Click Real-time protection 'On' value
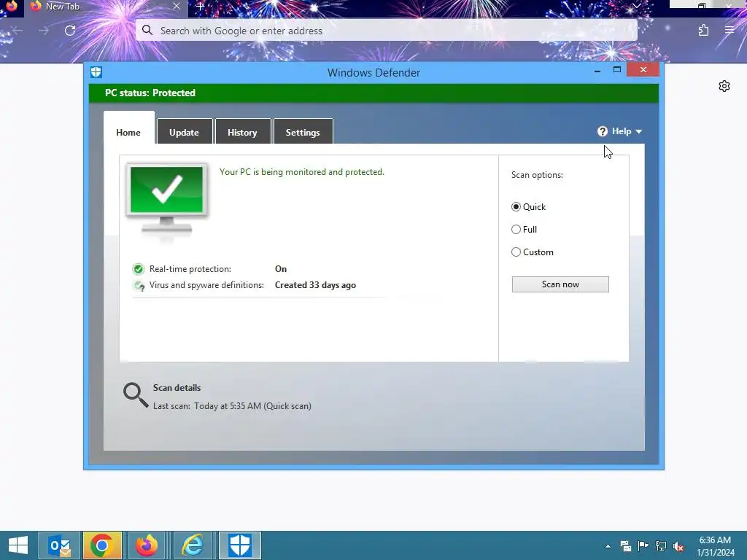This screenshot has width=747, height=560. coord(281,269)
